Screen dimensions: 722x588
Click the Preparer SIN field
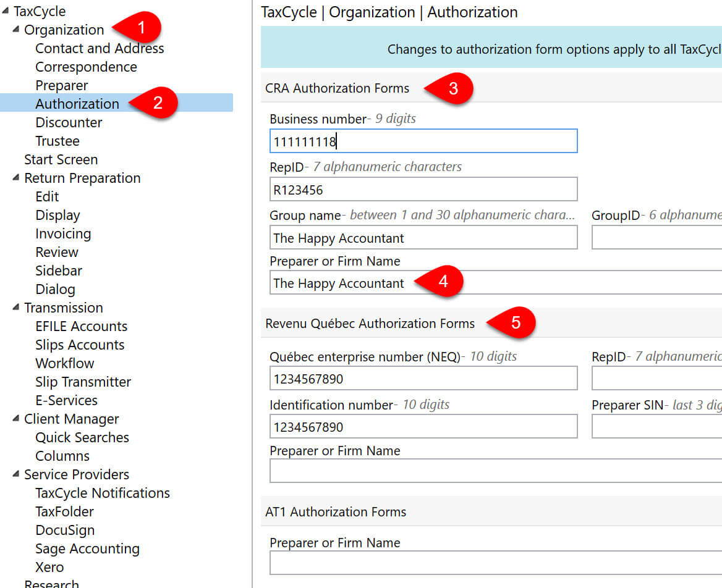(656, 427)
